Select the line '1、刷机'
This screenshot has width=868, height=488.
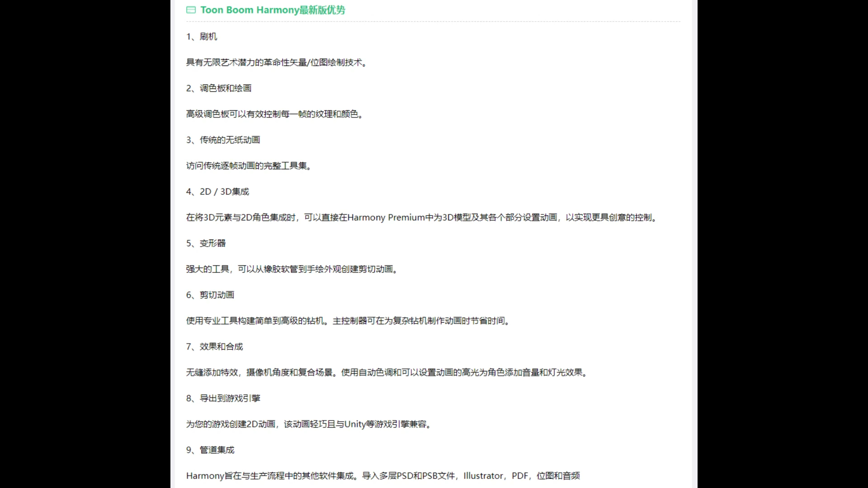click(202, 37)
